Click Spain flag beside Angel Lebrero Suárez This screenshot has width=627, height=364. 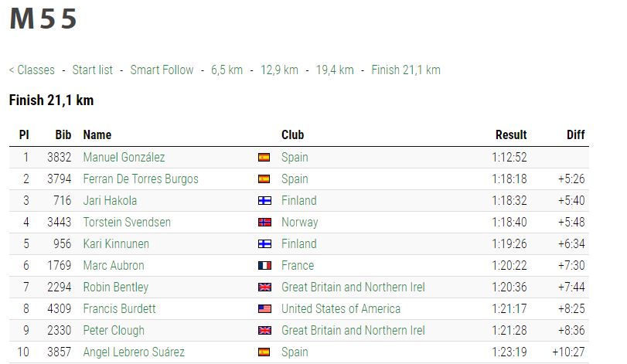point(264,352)
